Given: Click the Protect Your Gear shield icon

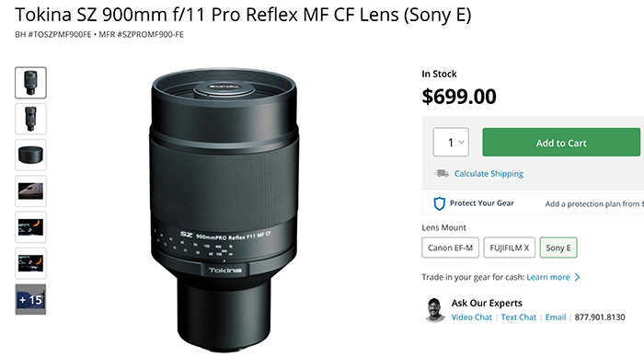Looking at the screenshot, I should tap(440, 203).
